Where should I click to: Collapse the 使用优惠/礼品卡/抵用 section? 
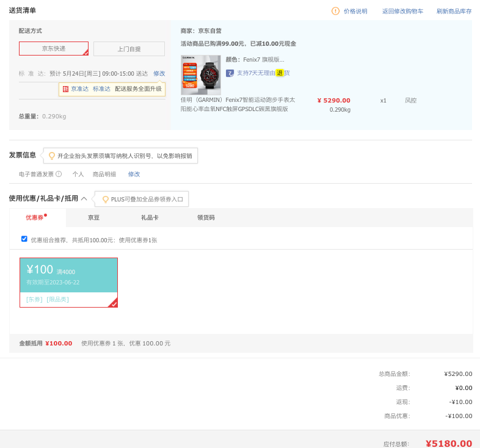point(84,198)
